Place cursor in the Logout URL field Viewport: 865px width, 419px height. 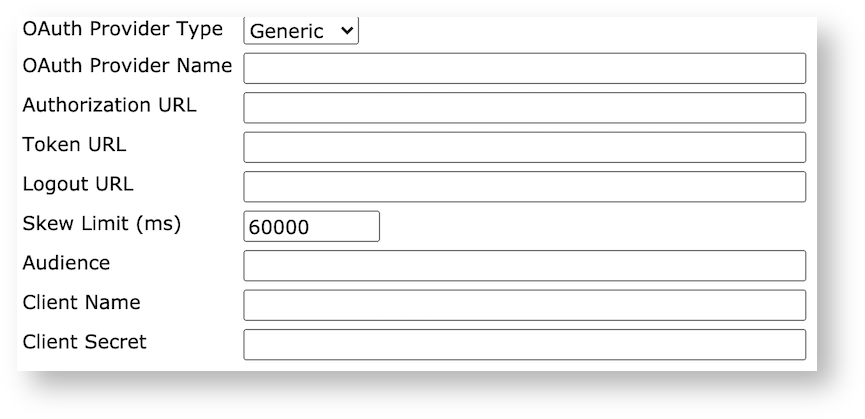click(x=524, y=187)
